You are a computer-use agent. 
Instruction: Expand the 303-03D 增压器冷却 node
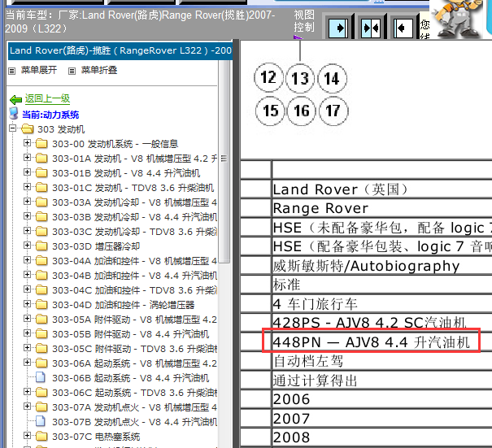pyautogui.click(x=28, y=245)
